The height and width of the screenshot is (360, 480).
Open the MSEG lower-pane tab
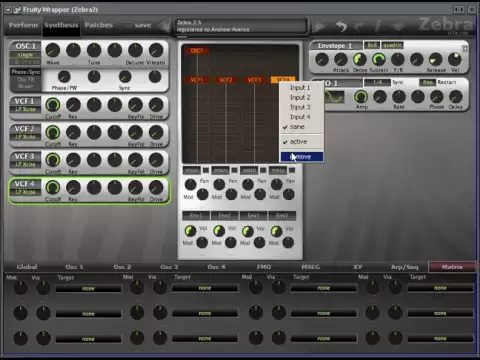310,267
